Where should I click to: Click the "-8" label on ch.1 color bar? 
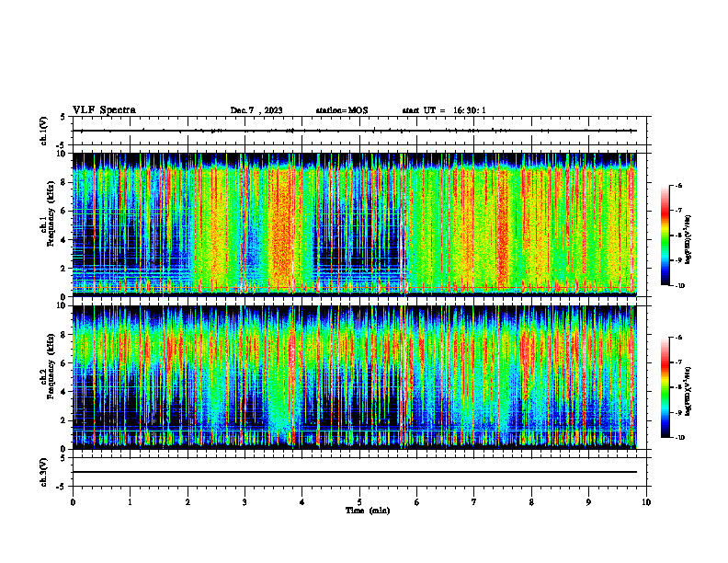tap(678, 236)
